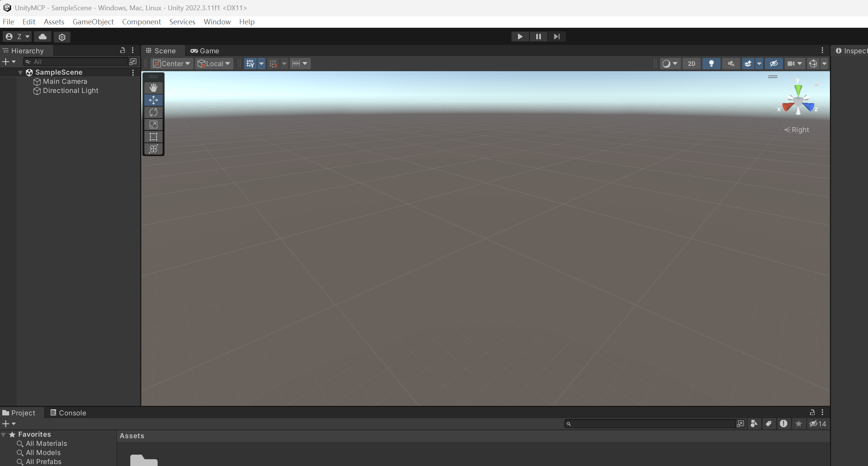
Task: Select Main Camera in Hierarchy
Action: pos(65,81)
